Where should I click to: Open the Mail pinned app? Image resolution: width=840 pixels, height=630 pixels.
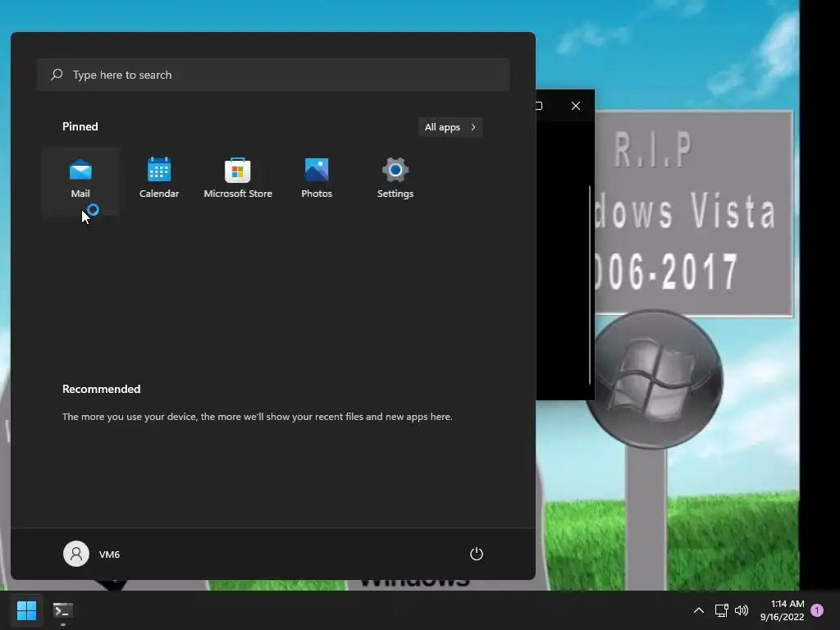point(80,181)
